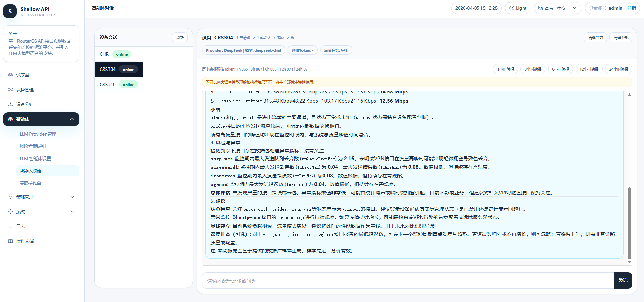Click the dashboard icon beside 仪表盘
Viewport: 644px width, 302px height.
[10, 75]
